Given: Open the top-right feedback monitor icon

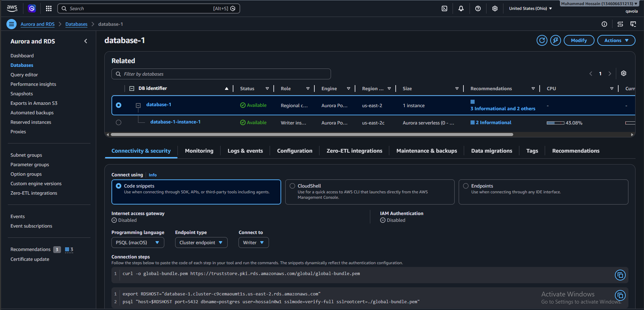Looking at the screenshot, I should tap(633, 24).
